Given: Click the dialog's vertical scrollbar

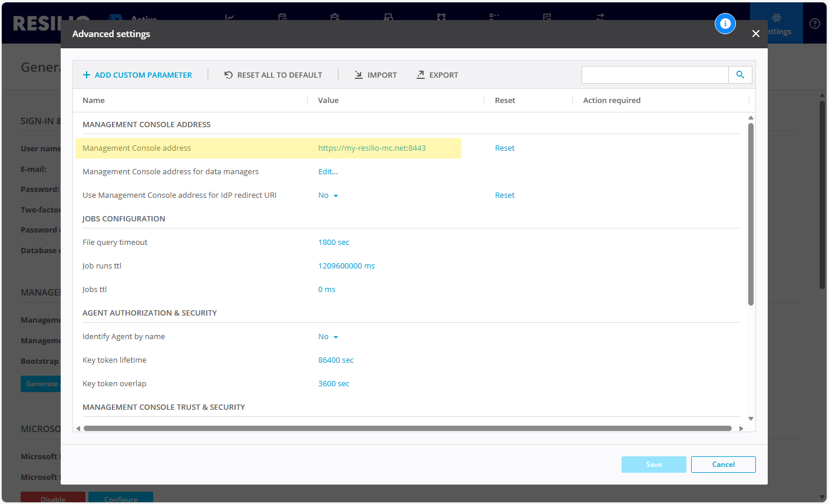Looking at the screenshot, I should coord(751,214).
